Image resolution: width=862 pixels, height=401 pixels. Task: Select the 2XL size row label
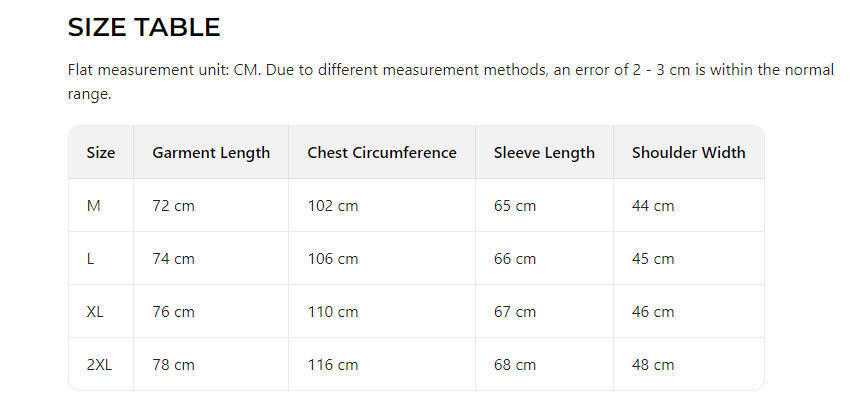pos(99,365)
